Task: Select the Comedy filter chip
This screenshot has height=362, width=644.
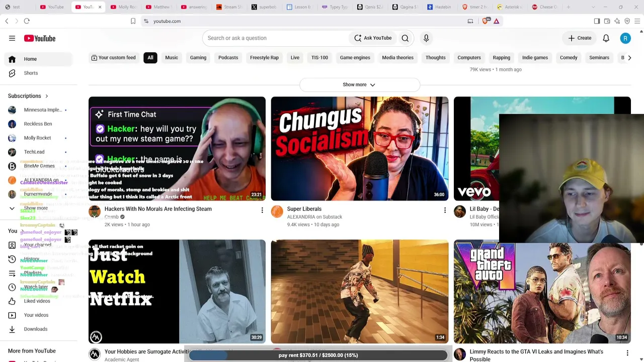Action: (569, 58)
